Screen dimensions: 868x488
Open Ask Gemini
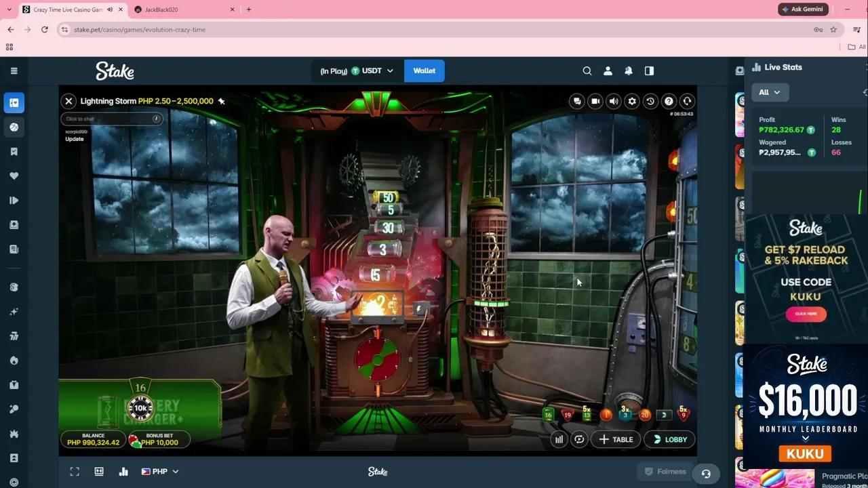point(804,9)
